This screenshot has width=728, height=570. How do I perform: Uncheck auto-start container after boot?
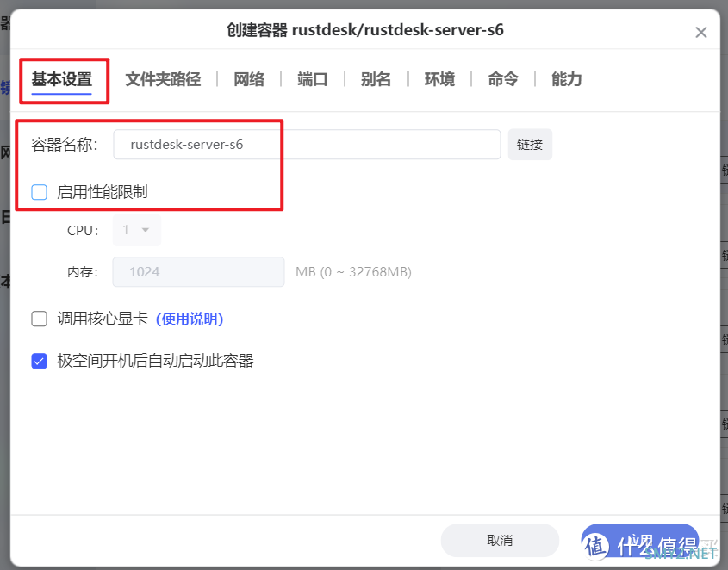(x=39, y=361)
